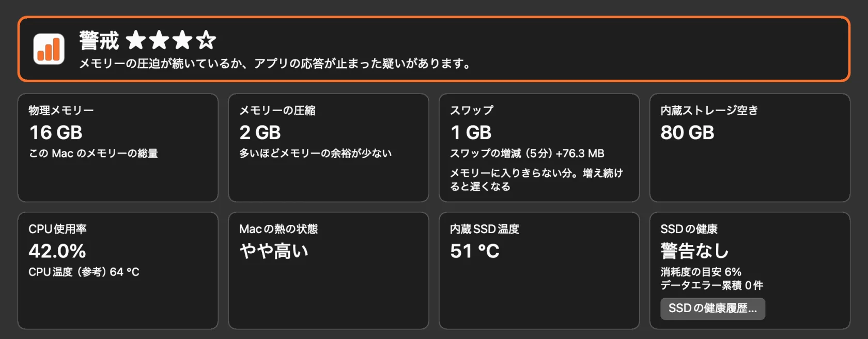This screenshot has width=868, height=339.
Task: Click the スワップの増減 +76.3 MB line
Action: click(x=527, y=153)
